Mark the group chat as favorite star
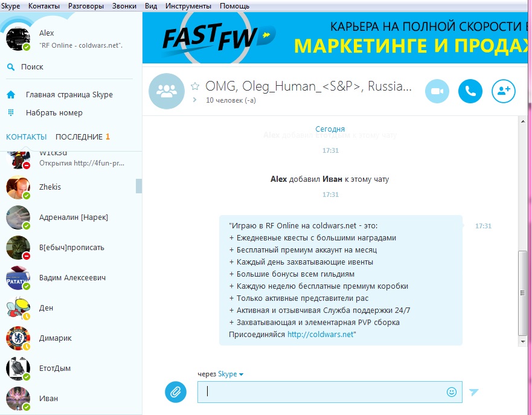The height and width of the screenshot is (415, 532). point(195,86)
